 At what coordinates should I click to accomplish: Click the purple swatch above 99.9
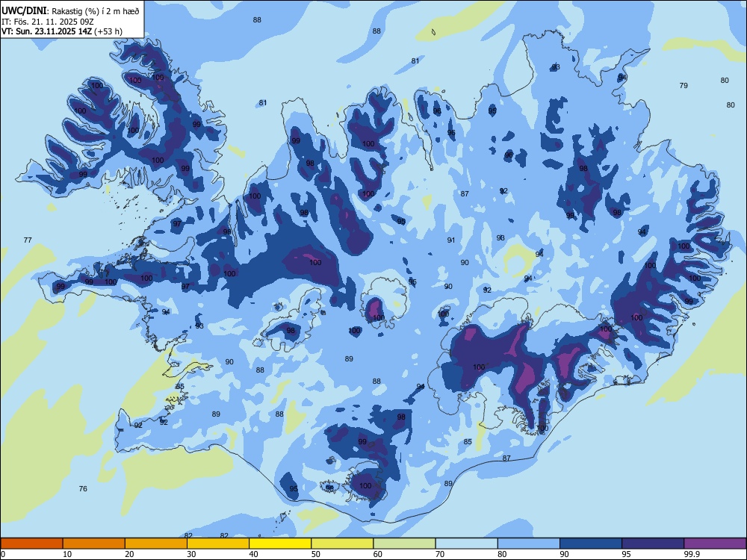click(715, 544)
